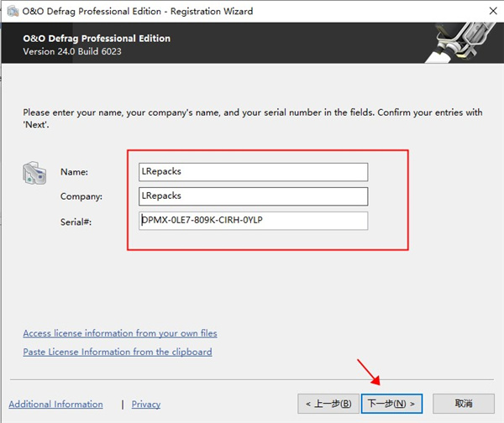Click into the Name input field

point(254,172)
